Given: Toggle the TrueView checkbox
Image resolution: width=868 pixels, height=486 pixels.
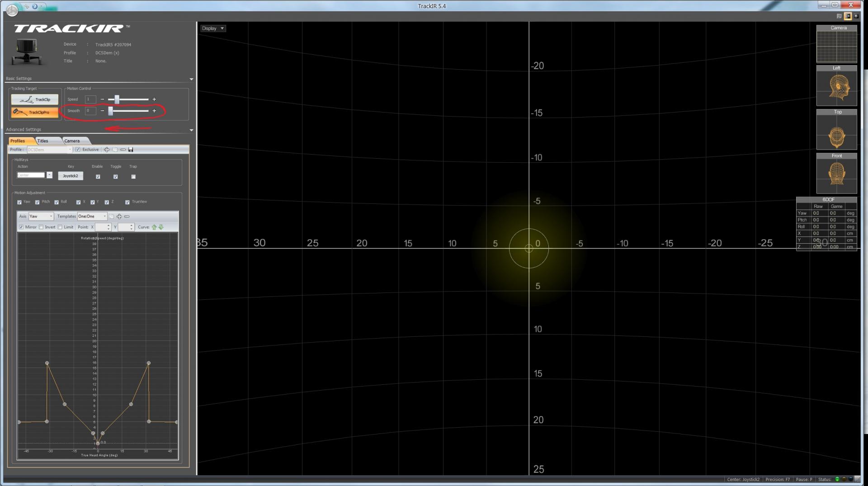Looking at the screenshot, I should click(127, 202).
